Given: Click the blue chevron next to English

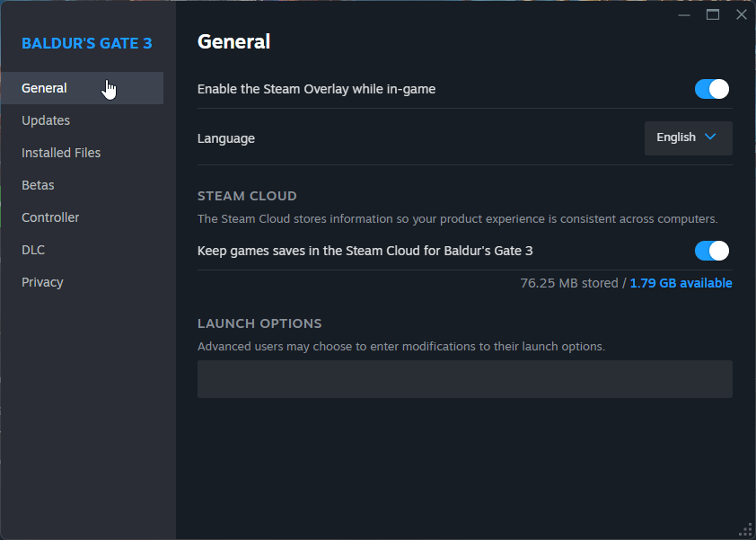Looking at the screenshot, I should (710, 137).
